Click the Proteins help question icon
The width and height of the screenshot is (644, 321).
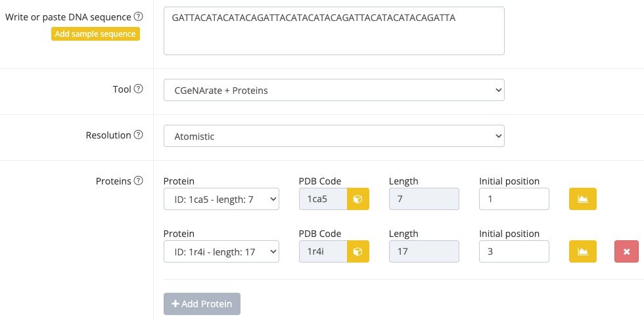coord(138,181)
